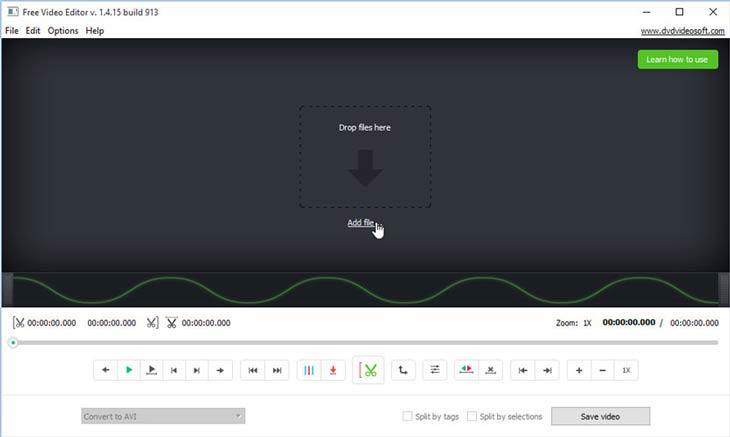Screen dimensions: 730x437
Task: Jump to next tag with fast-forward icon
Action: [x=277, y=370]
